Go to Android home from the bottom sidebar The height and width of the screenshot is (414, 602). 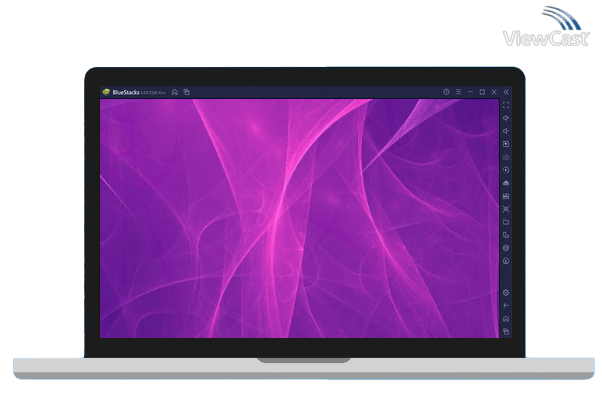coord(506,319)
